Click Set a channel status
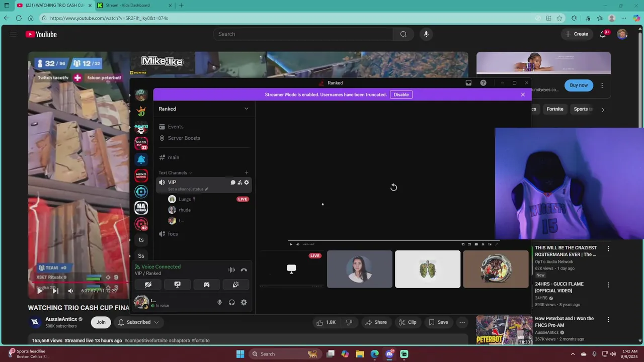This screenshot has height=362, width=644. pyautogui.click(x=188, y=189)
